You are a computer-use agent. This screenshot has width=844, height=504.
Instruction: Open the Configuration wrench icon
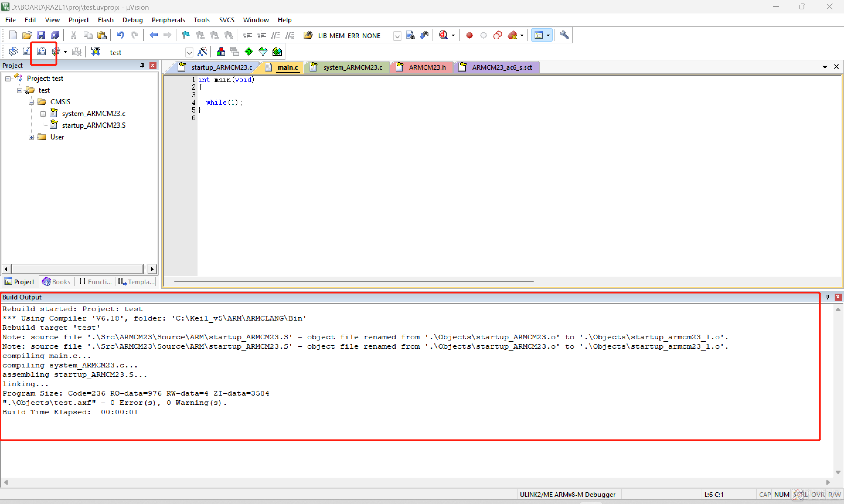pos(564,35)
